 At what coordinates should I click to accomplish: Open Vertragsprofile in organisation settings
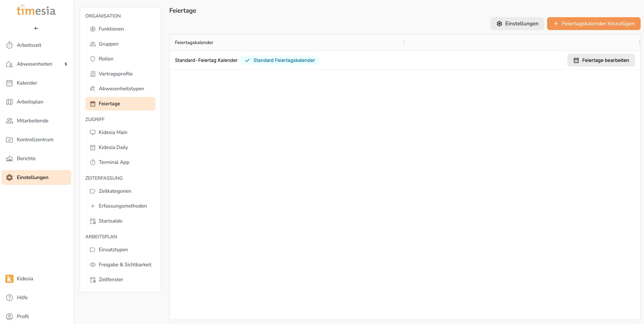pyautogui.click(x=115, y=74)
